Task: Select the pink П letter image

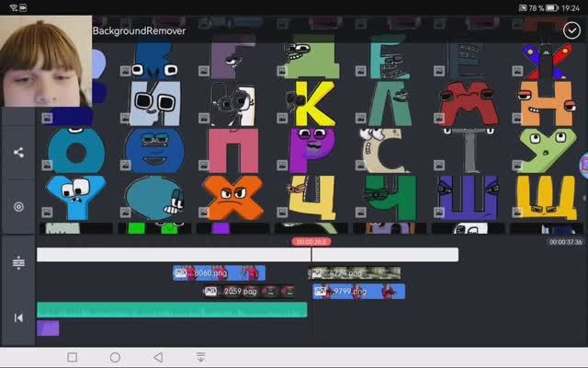Action: coord(233,151)
